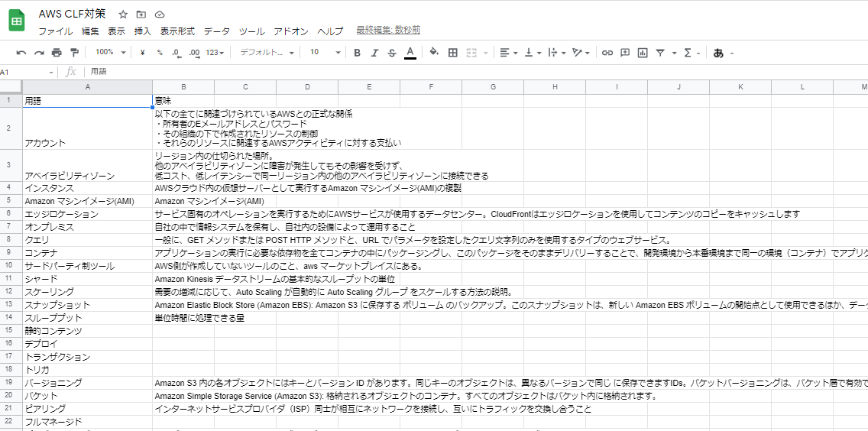Open the 123 number format dropdown
Image resolution: width=868 pixels, height=431 pixels.
pos(215,53)
